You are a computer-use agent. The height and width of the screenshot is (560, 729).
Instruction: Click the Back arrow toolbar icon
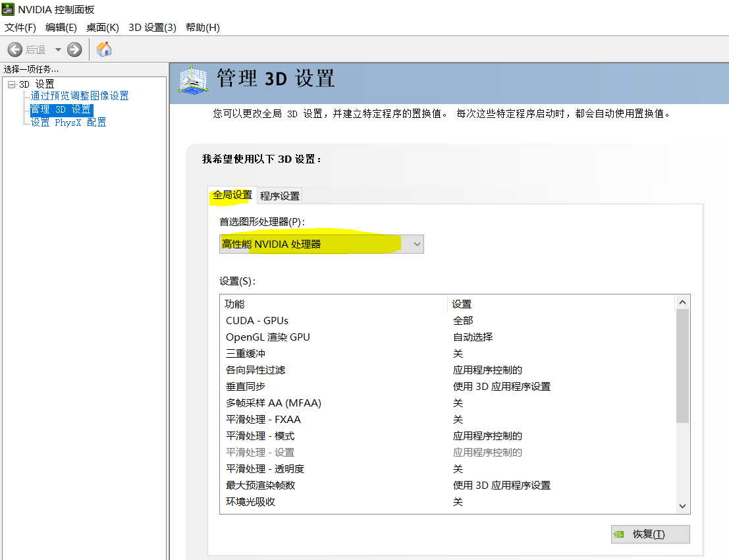(15, 49)
